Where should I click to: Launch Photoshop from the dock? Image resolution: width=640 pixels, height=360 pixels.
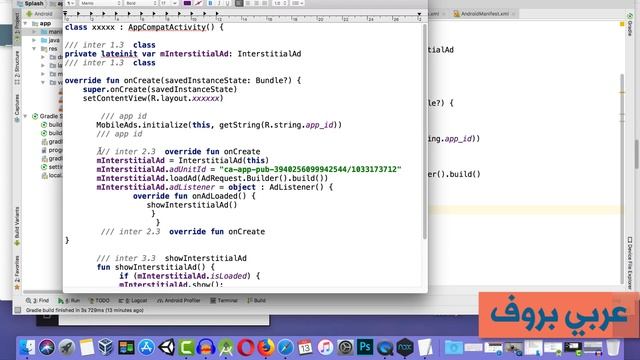pyautogui.click(x=365, y=347)
